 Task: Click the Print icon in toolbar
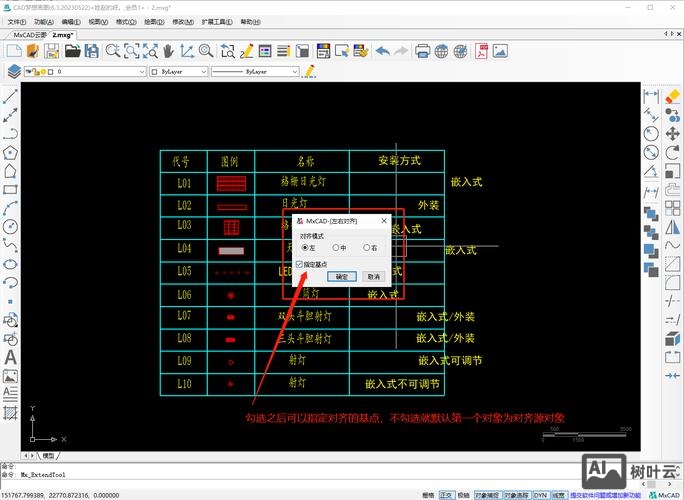click(422, 51)
